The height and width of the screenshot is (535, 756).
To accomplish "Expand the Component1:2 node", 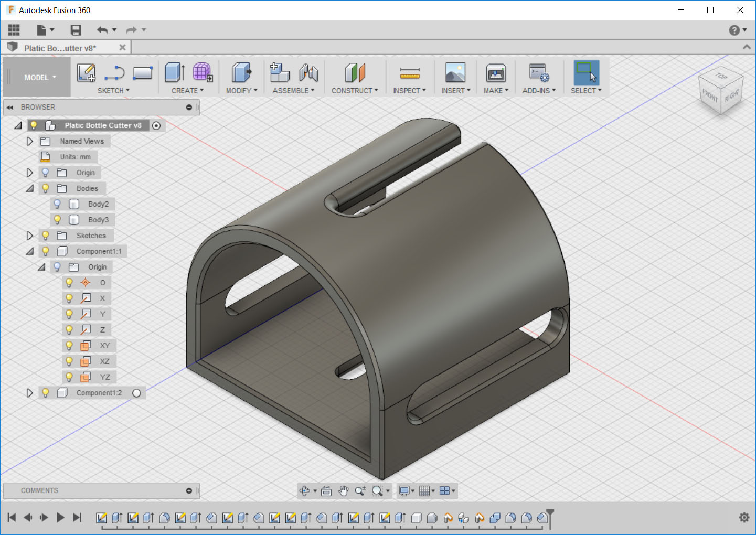I will point(29,393).
